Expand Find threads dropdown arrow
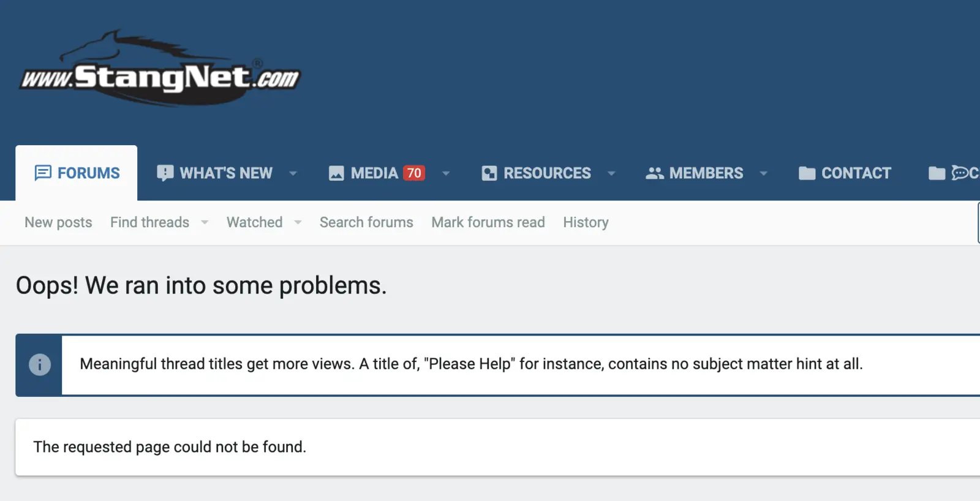Viewport: 980px width, 501px height. tap(205, 222)
